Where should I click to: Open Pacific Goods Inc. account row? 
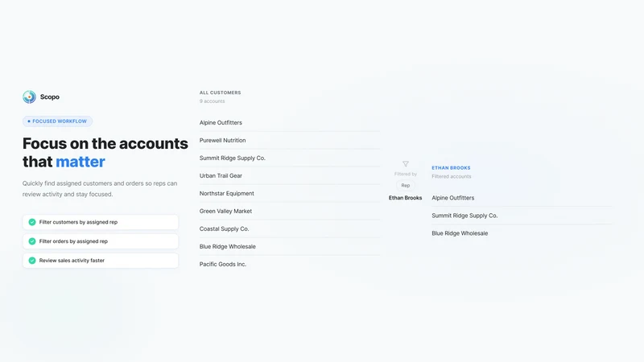click(290, 264)
